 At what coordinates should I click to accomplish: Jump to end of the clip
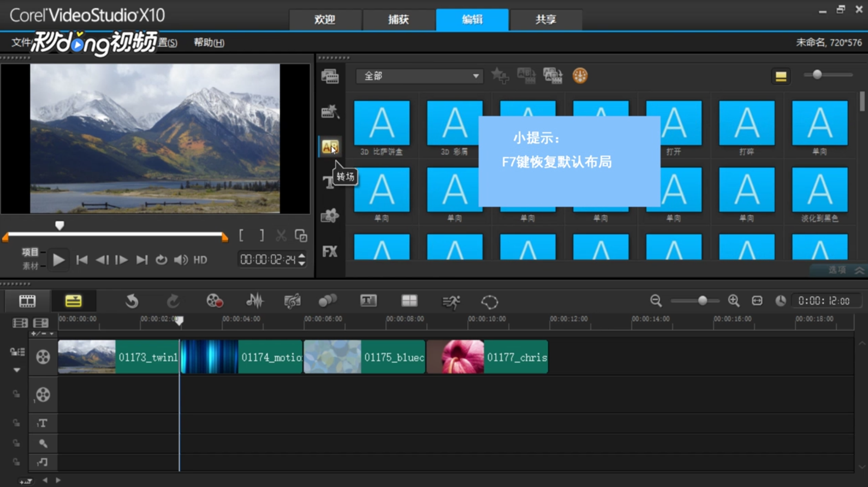pos(142,260)
